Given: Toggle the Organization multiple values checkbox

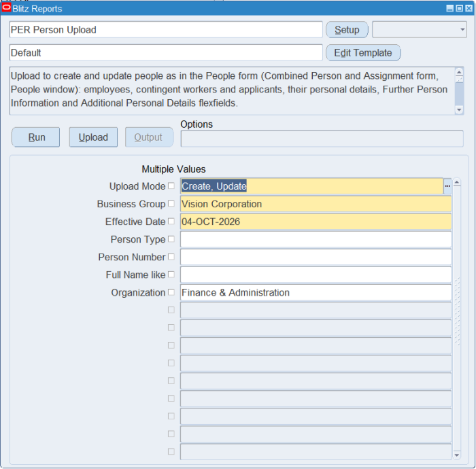Looking at the screenshot, I should (x=171, y=292).
